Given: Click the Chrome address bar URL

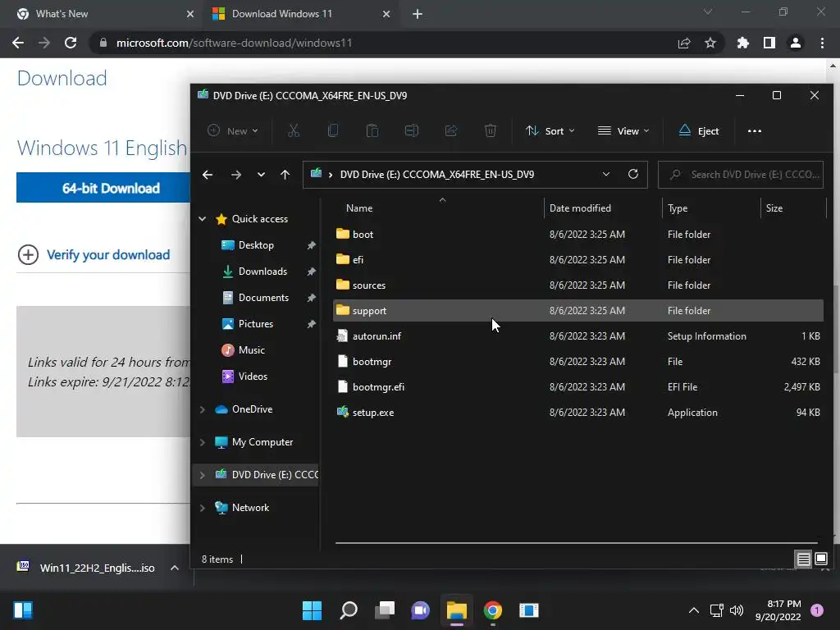Looking at the screenshot, I should pyautogui.click(x=234, y=43).
